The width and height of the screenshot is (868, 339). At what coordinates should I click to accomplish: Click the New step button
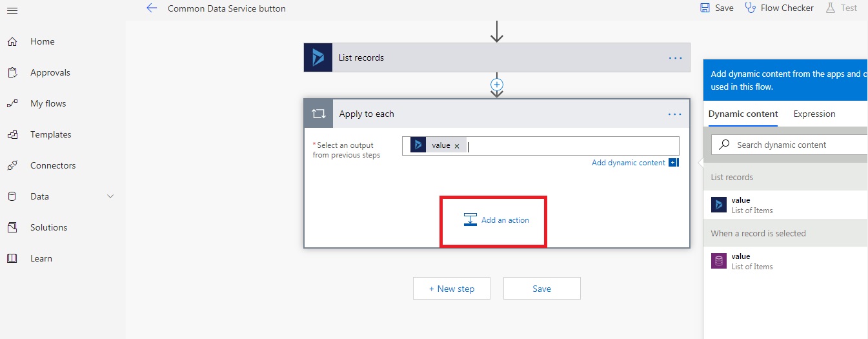(x=452, y=289)
